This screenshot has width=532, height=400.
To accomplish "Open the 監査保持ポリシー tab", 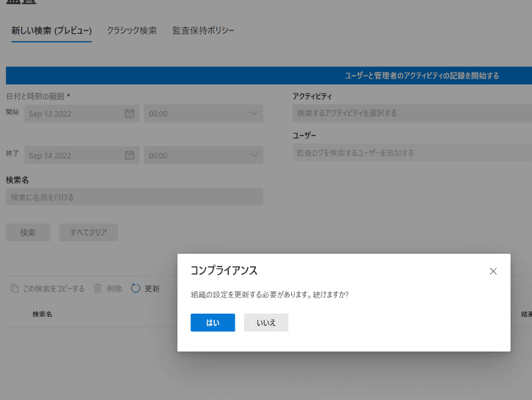I will [203, 31].
